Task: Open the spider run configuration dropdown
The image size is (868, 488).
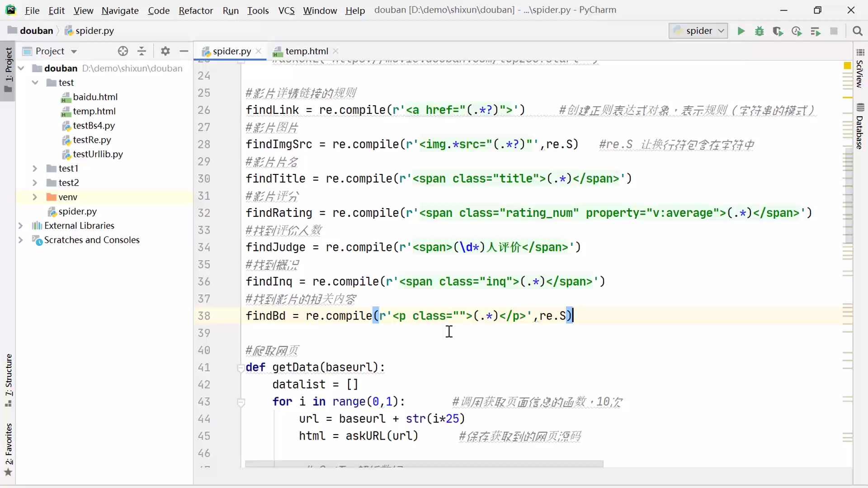Action: pyautogui.click(x=722, y=31)
